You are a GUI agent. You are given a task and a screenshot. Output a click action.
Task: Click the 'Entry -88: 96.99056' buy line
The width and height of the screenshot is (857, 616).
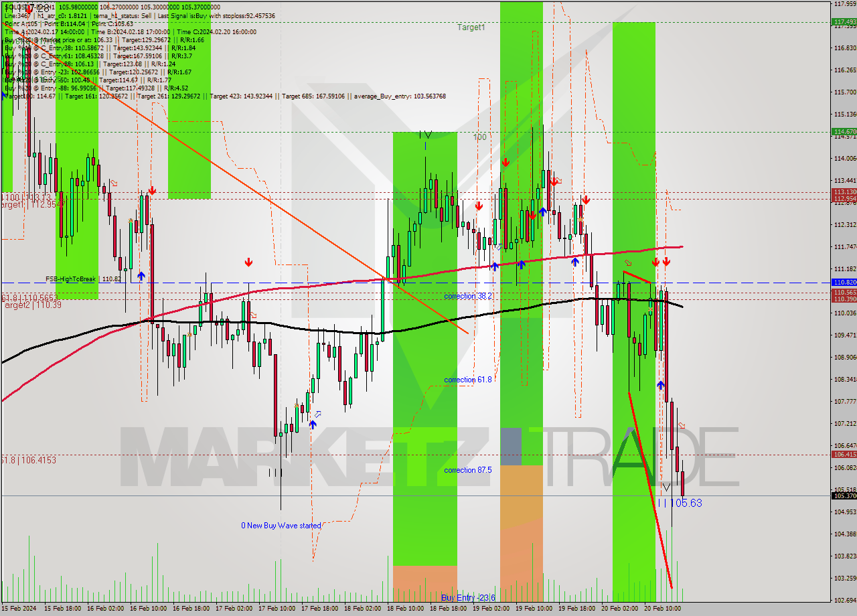(x=96, y=88)
